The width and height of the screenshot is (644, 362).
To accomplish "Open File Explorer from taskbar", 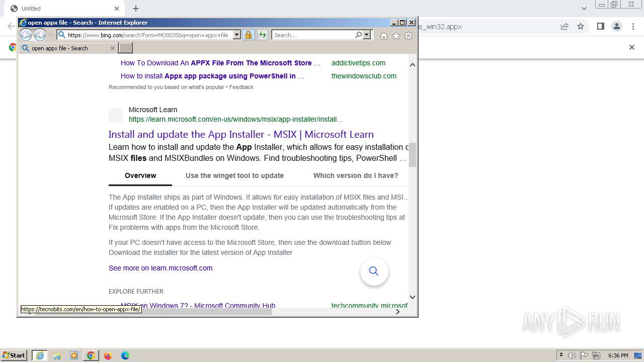I will pyautogui.click(x=57, y=355).
